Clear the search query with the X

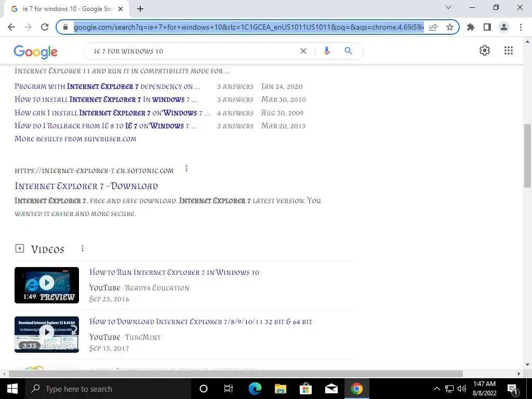(303, 51)
